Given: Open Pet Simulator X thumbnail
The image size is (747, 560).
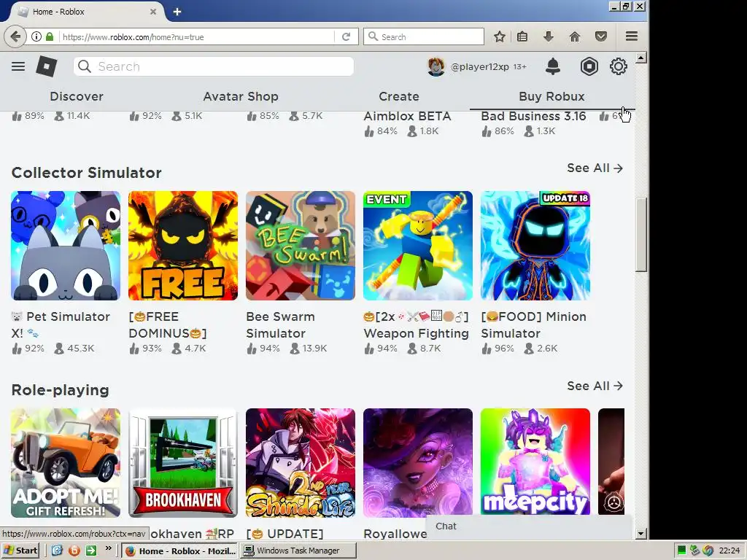Looking at the screenshot, I should click(x=66, y=246).
